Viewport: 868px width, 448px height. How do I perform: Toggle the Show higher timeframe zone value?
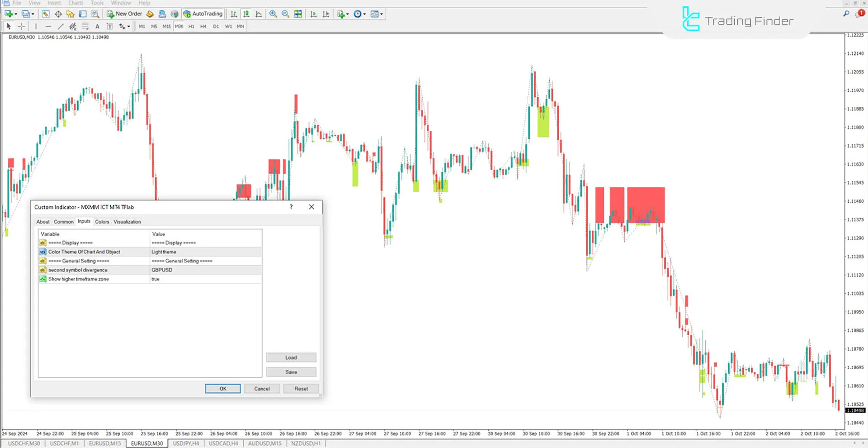(205, 279)
